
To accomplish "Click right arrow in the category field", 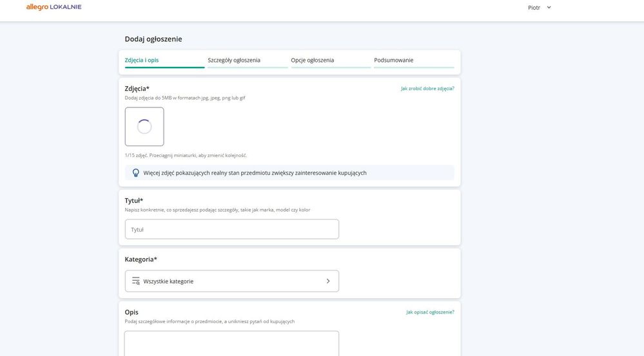I will (327, 281).
